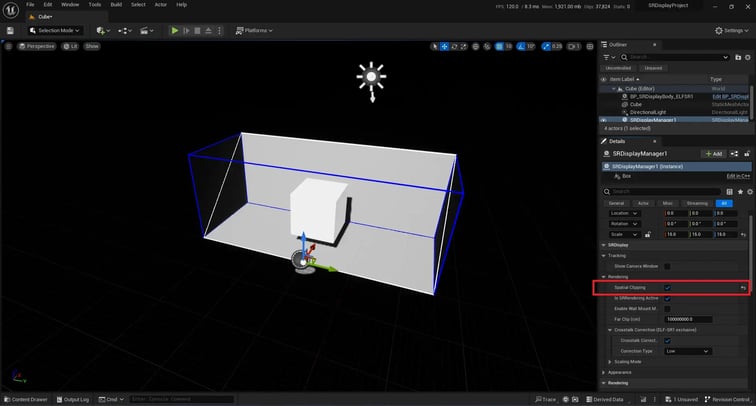Click the Edit in C++ link

coord(738,176)
